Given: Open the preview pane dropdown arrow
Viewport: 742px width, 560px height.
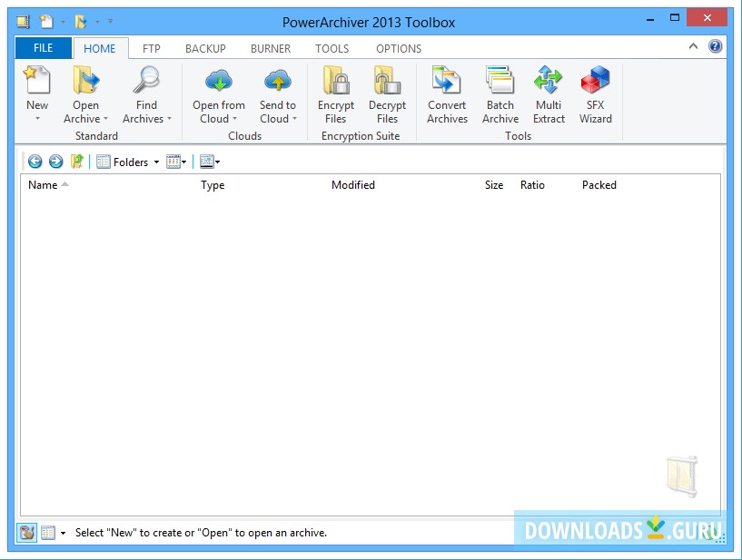Looking at the screenshot, I should click(x=218, y=162).
